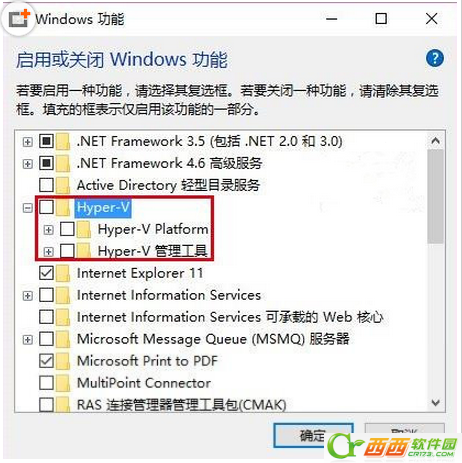Screen dimensions: 462x463
Task: Select the RAS 连接管理器管理工具包(CMAK) item
Action: (181, 405)
